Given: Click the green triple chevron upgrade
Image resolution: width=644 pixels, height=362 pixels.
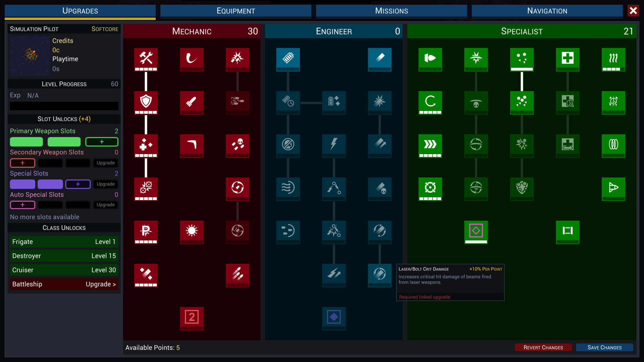Looking at the screenshot, I should 430,145.
